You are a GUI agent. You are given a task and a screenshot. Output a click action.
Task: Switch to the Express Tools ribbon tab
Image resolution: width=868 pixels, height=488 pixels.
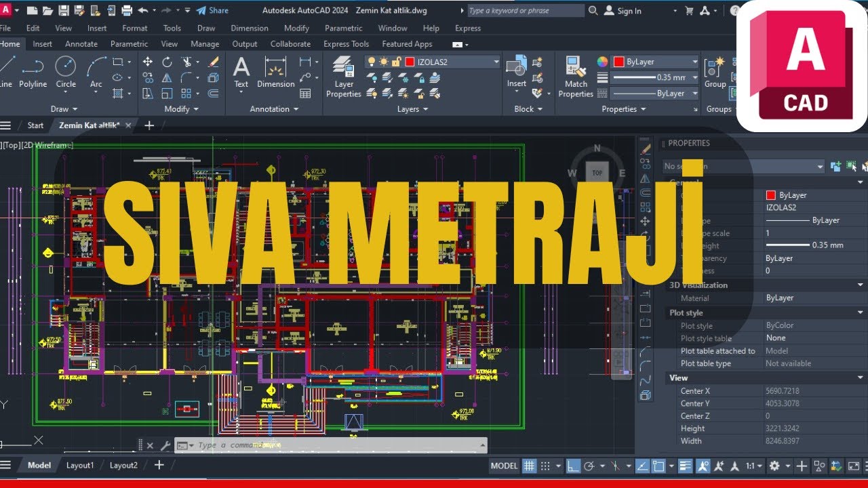click(x=347, y=44)
